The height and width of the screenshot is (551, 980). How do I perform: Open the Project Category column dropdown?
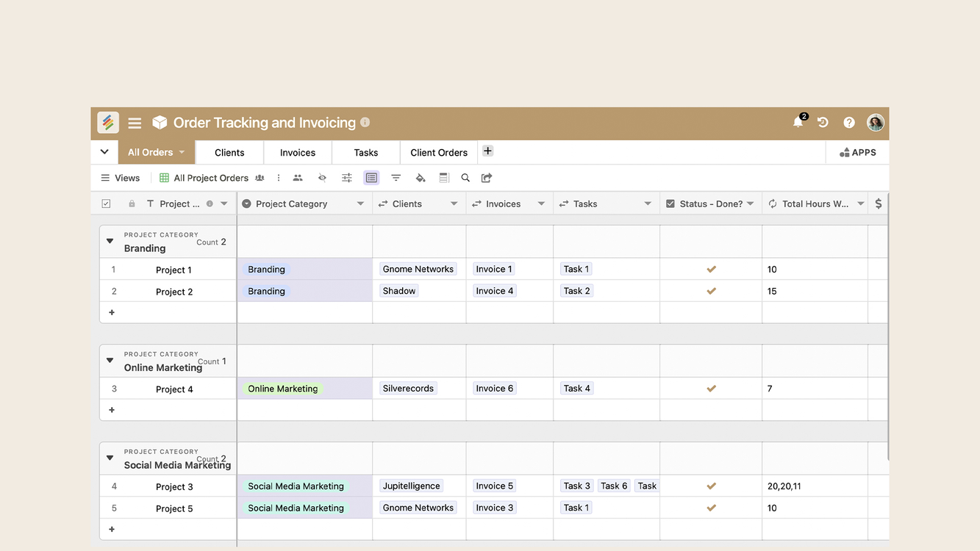pos(360,204)
